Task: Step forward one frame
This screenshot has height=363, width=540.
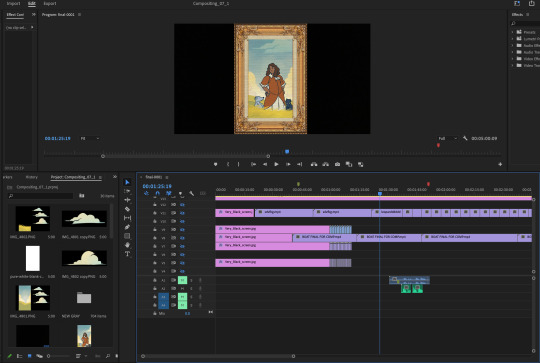Action: tap(288, 165)
